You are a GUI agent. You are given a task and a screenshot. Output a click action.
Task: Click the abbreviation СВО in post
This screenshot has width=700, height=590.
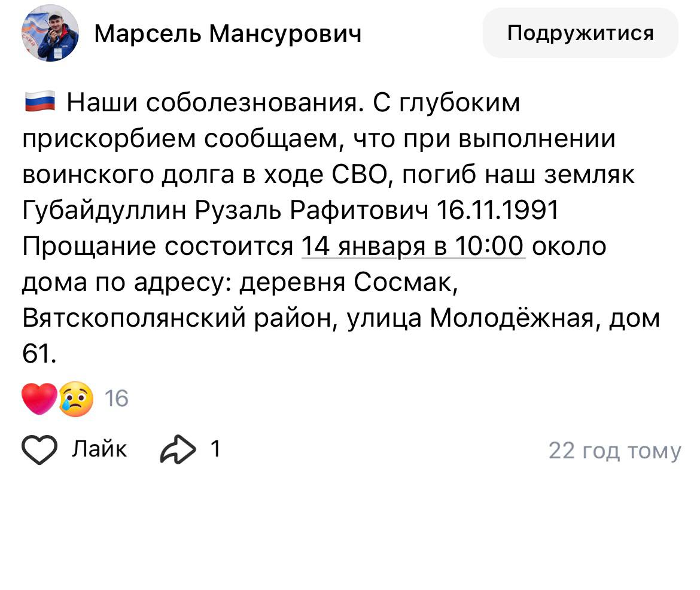pyautogui.click(x=358, y=175)
